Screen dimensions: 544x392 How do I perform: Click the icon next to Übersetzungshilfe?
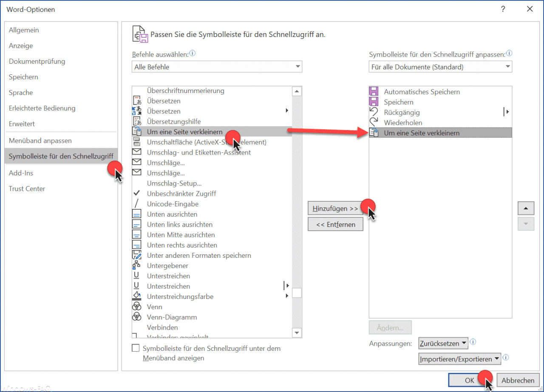click(x=137, y=121)
